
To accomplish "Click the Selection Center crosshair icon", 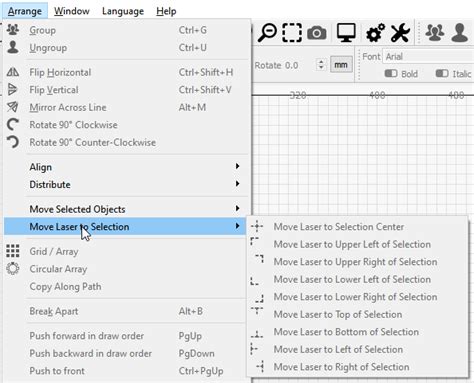I will coord(257,226).
